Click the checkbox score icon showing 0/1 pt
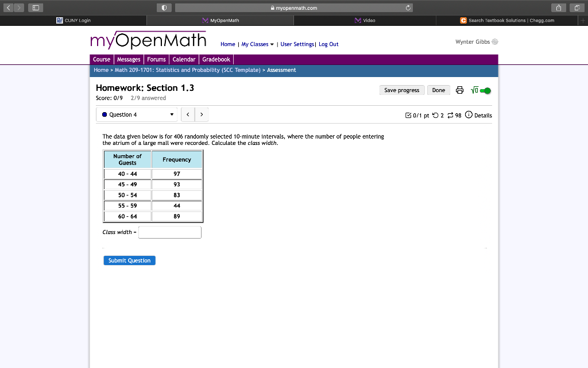The image size is (588, 368). click(408, 115)
